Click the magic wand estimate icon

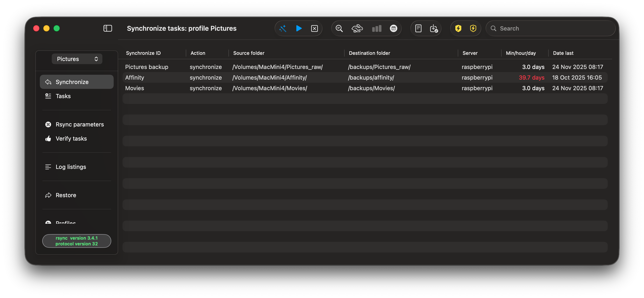pyautogui.click(x=283, y=29)
